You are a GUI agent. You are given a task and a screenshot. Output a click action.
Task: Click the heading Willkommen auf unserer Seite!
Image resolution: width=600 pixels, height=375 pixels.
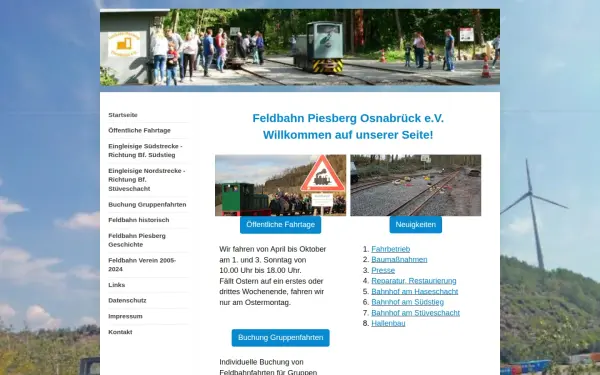pos(348,135)
